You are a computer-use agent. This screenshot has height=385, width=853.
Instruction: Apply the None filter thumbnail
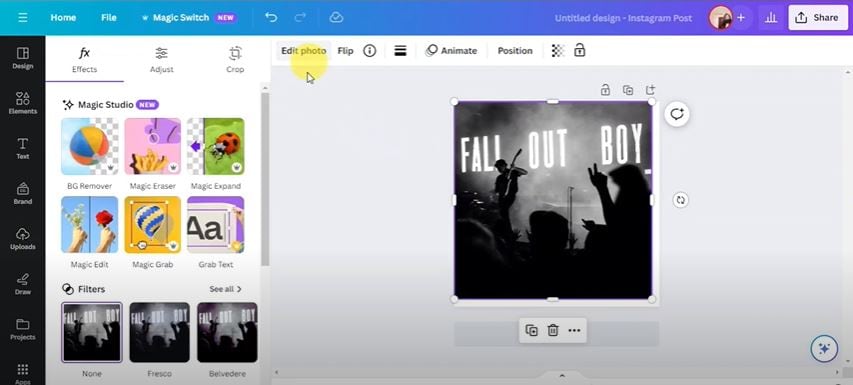92,332
